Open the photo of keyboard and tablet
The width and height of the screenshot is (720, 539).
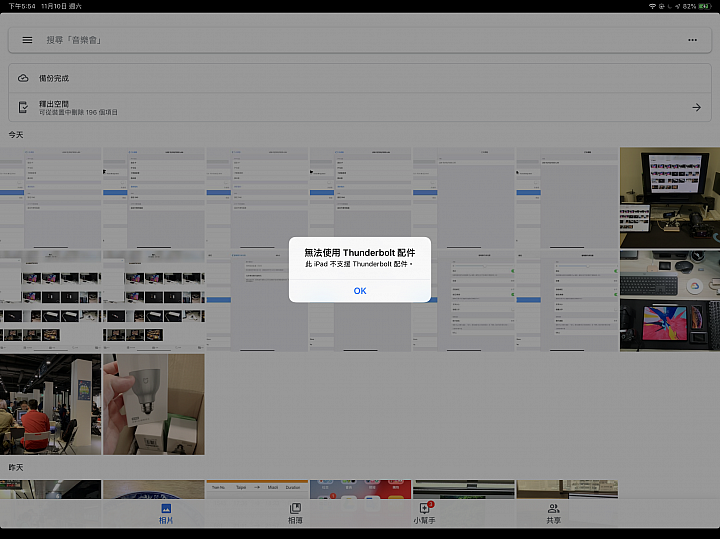point(670,301)
